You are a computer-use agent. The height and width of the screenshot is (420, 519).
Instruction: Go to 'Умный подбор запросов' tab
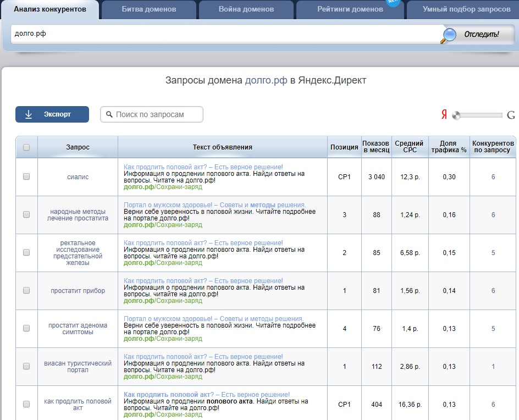point(466,9)
